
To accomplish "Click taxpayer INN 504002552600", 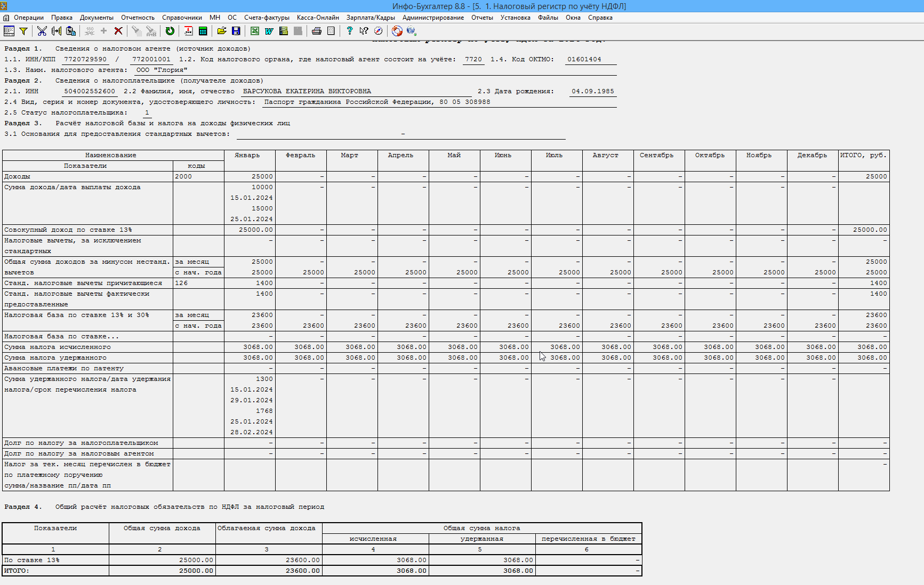I will point(90,91).
